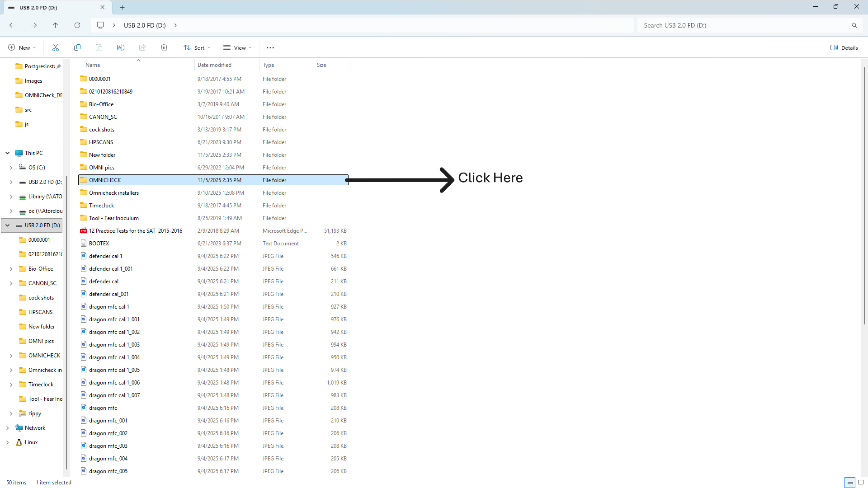
Task: Expand the OS (C:) drive tree node
Action: pos(11,168)
